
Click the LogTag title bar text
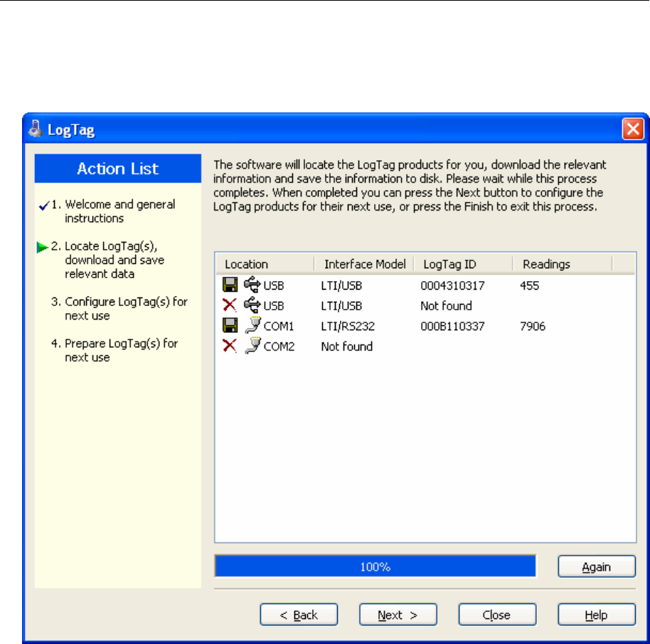click(71, 130)
